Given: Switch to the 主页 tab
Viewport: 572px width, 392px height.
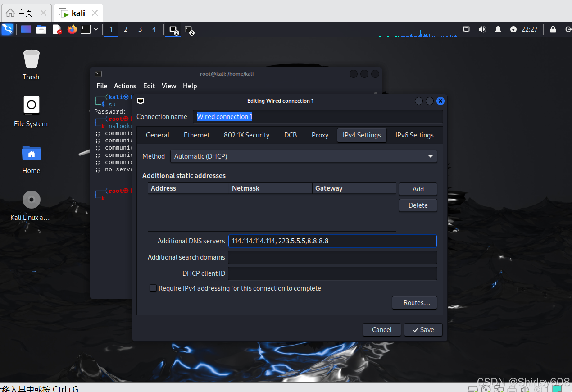Looking at the screenshot, I should click(26, 13).
